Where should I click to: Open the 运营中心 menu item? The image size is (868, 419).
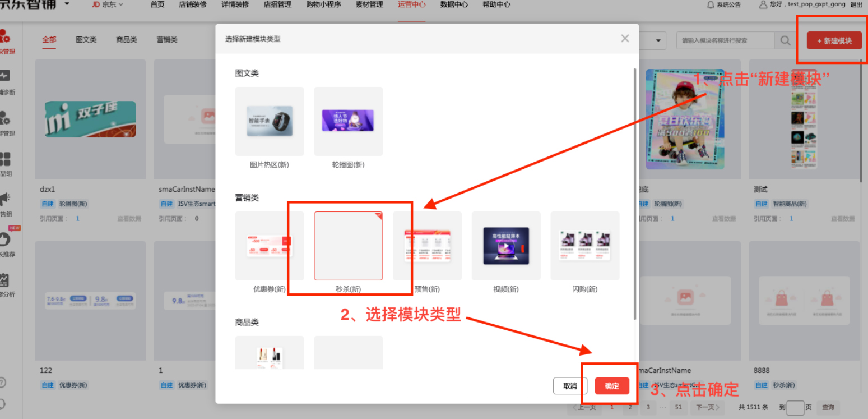tap(412, 6)
